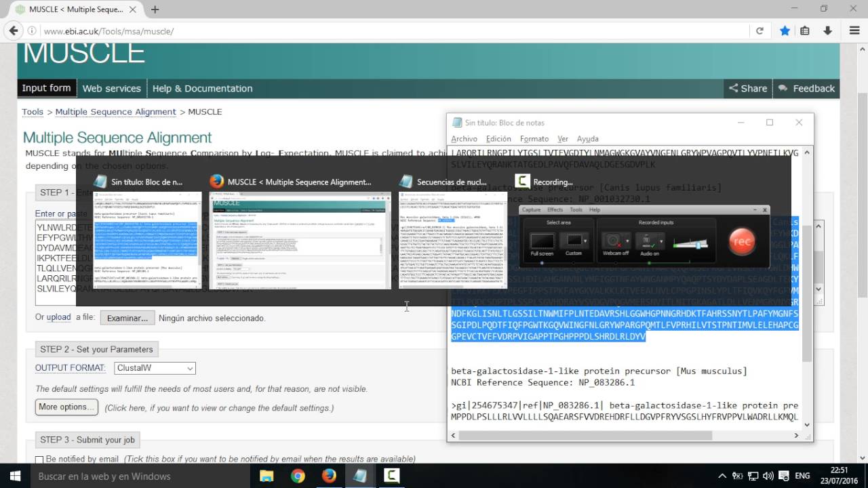
Task: Tick the Be notified by email checkbox
Action: coord(39,460)
